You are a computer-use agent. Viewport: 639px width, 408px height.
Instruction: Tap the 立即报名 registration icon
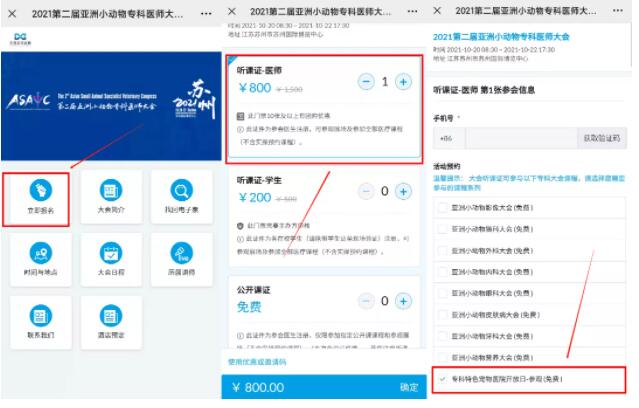41,190
